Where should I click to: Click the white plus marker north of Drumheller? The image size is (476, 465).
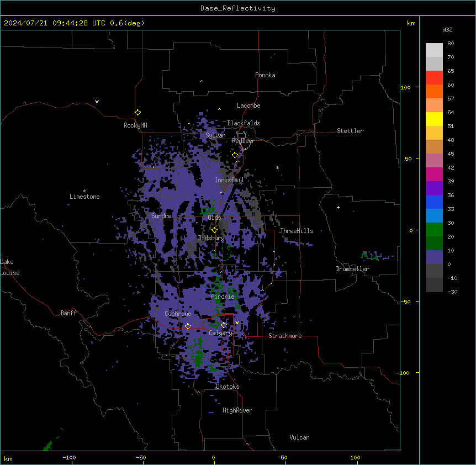(338, 207)
